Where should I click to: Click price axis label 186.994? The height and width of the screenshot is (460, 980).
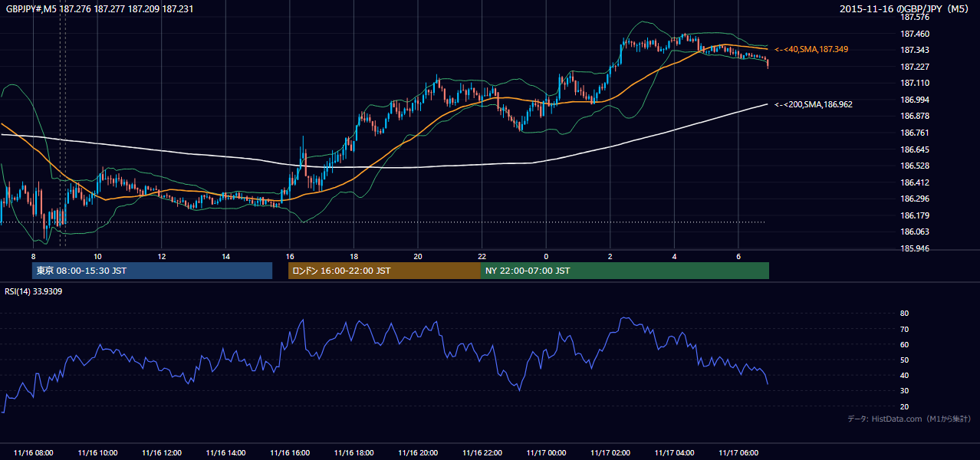916,100
